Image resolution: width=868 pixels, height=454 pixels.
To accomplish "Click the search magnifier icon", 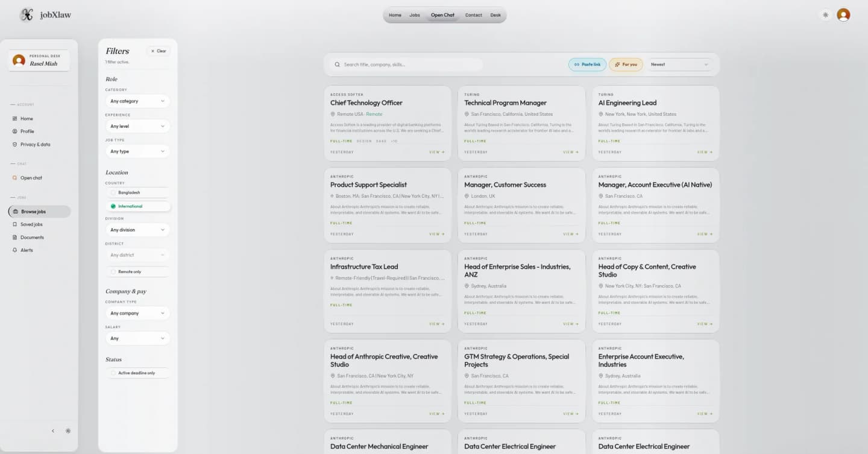I will click(x=338, y=65).
